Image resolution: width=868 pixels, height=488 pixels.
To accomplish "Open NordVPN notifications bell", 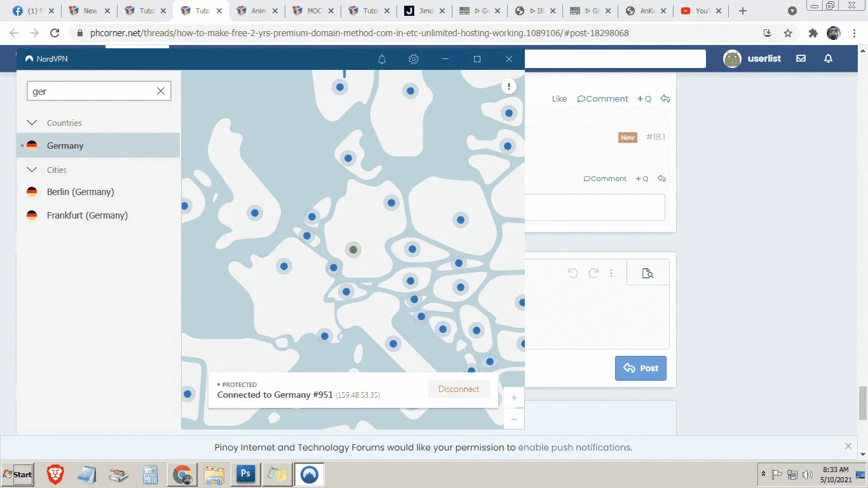I will [x=382, y=59].
